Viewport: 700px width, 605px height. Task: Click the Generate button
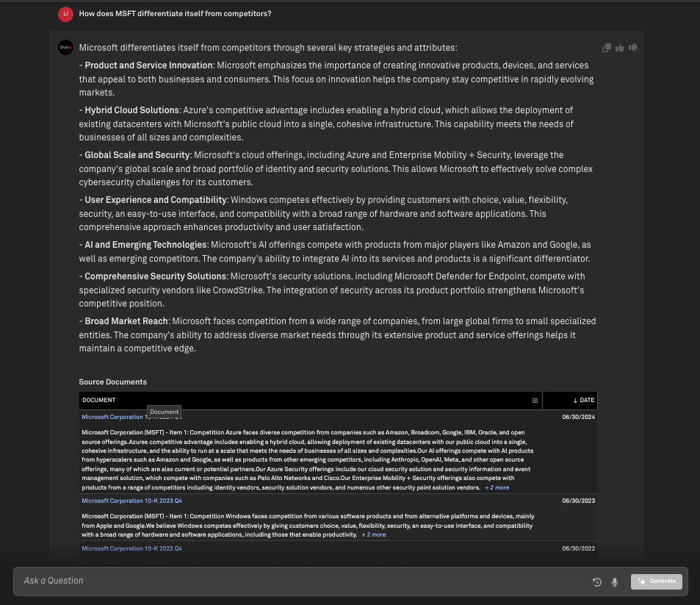pyautogui.click(x=656, y=581)
